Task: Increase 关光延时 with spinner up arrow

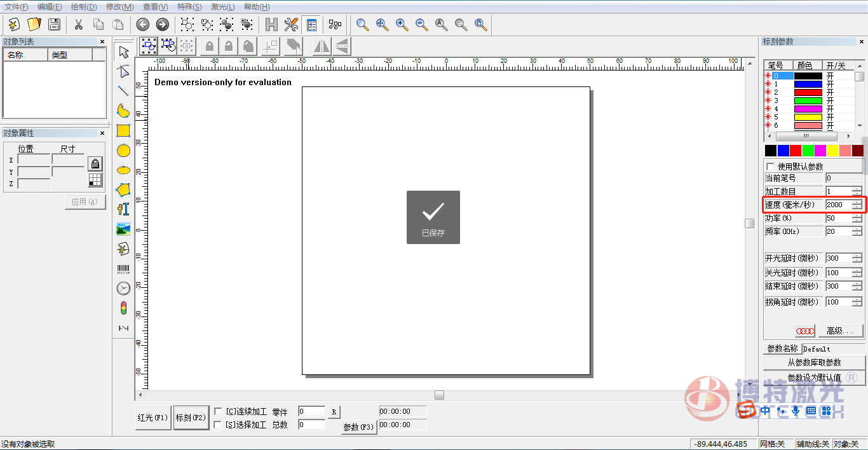Action: tap(857, 270)
